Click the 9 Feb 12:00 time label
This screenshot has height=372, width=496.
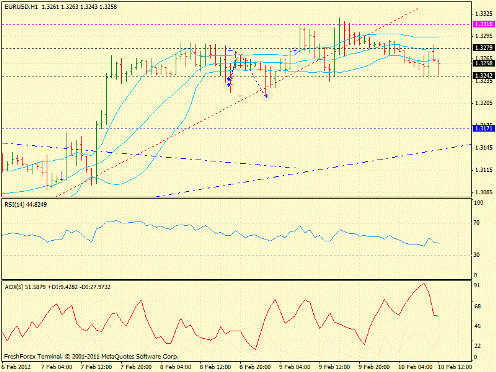(334, 367)
